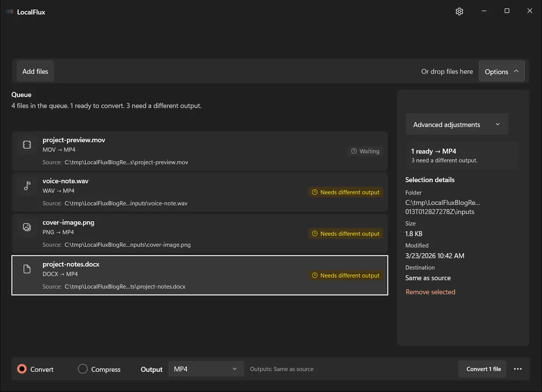Collapse the Options panel
This screenshot has width=542, height=392.
pos(501,71)
